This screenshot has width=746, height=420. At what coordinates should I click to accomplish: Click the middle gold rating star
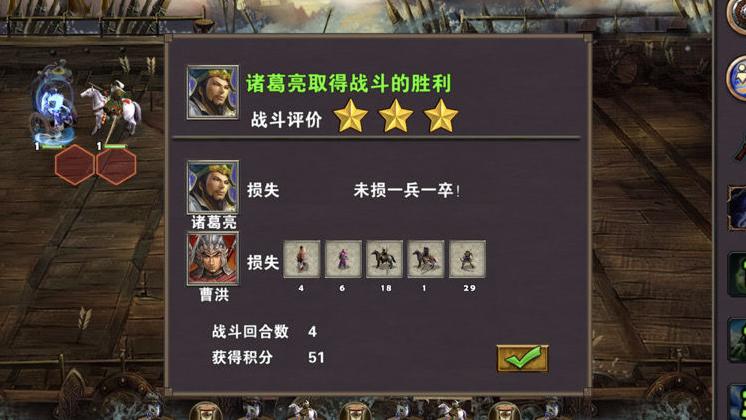395,116
